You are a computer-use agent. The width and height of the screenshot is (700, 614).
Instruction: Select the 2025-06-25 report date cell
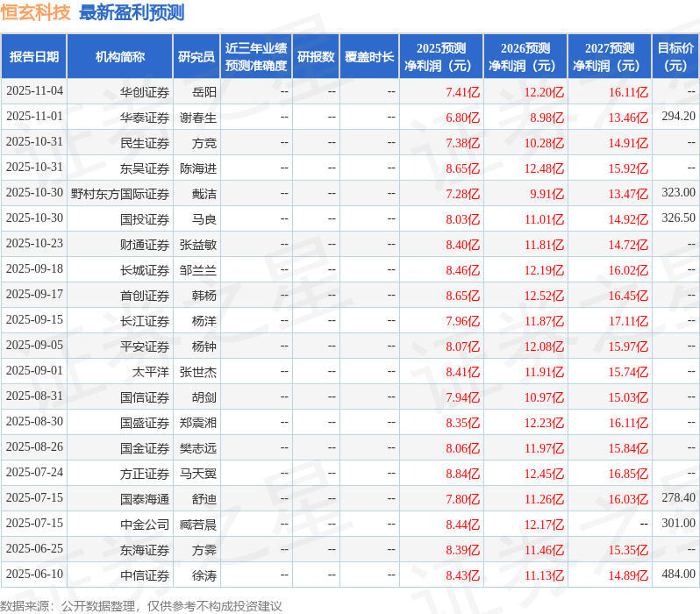coord(34,549)
